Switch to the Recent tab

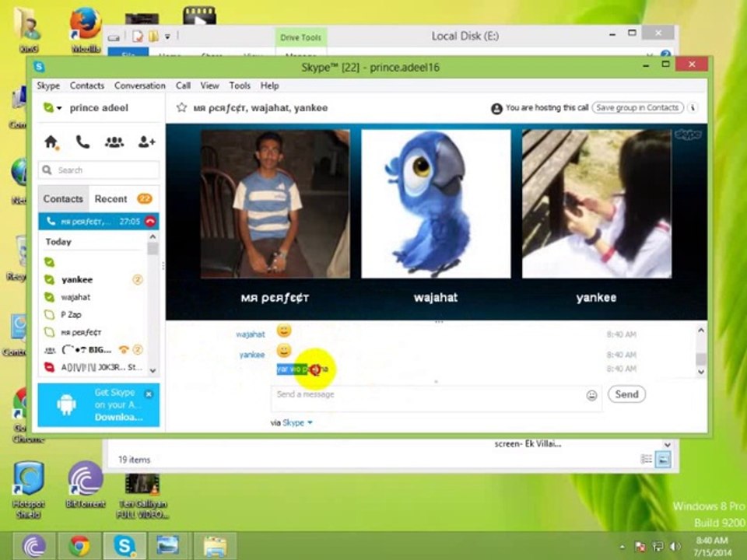(x=110, y=199)
